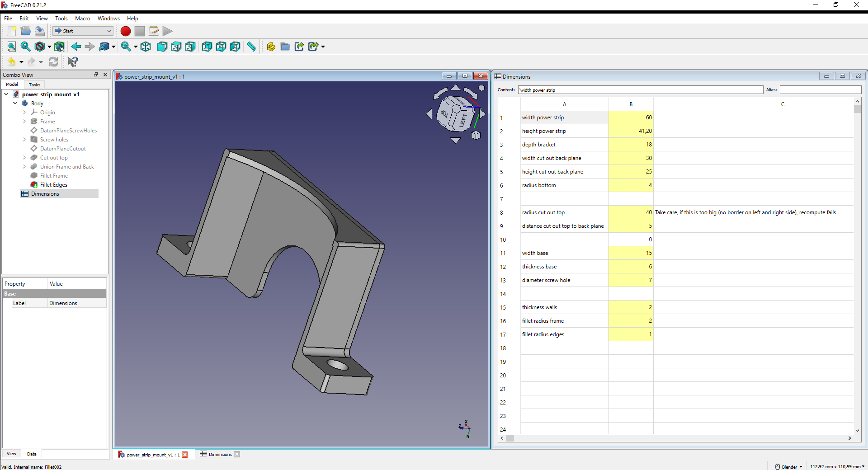Select Fillet Edges in the model tree
Image resolution: width=868 pixels, height=470 pixels.
click(x=53, y=185)
